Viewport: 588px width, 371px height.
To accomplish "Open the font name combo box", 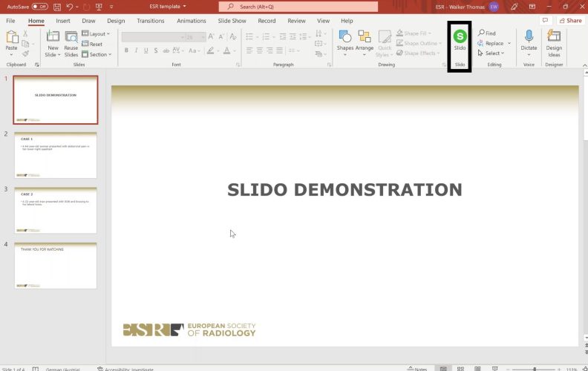I will (x=154, y=37).
